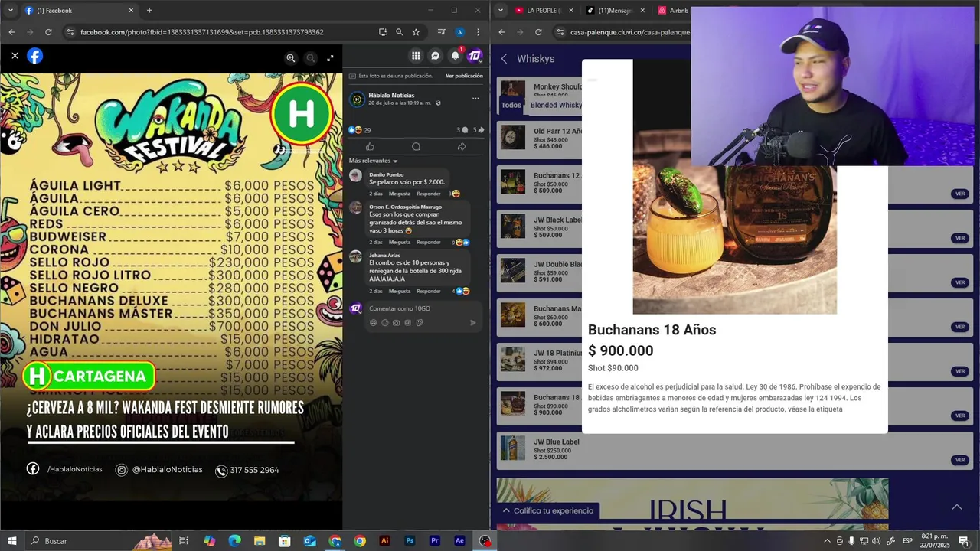The height and width of the screenshot is (551, 980).
Task: Go back in the Facebook browser window
Action: click(x=11, y=32)
